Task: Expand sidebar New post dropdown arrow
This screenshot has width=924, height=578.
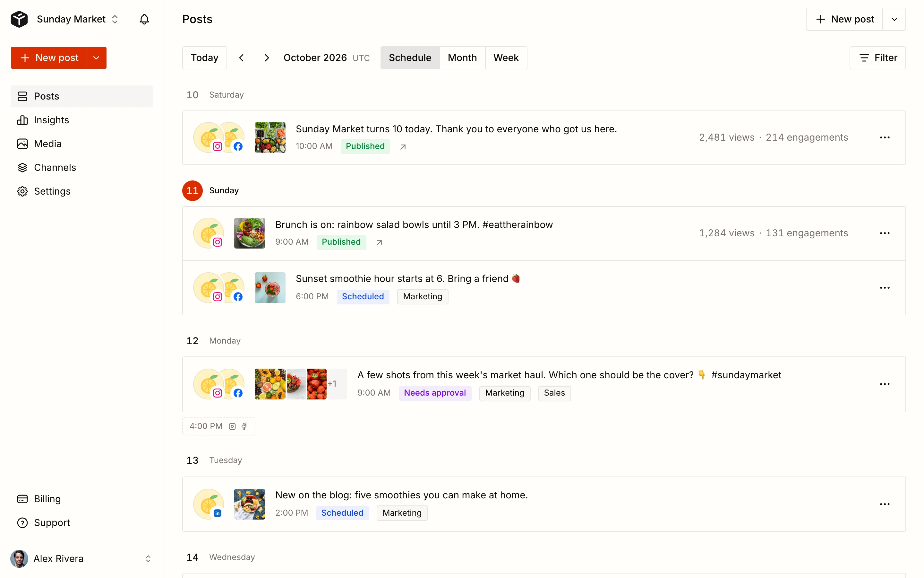Action: 97,58
